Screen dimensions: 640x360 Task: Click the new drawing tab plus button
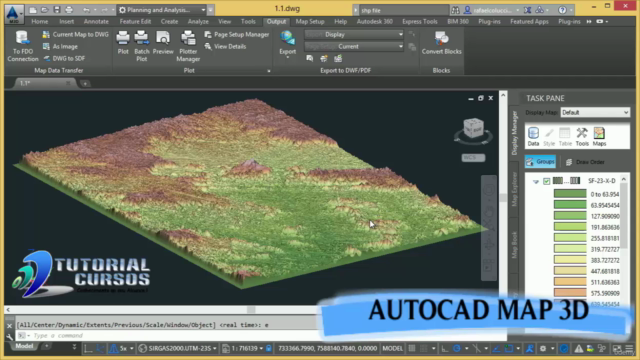pyautogui.click(x=85, y=84)
